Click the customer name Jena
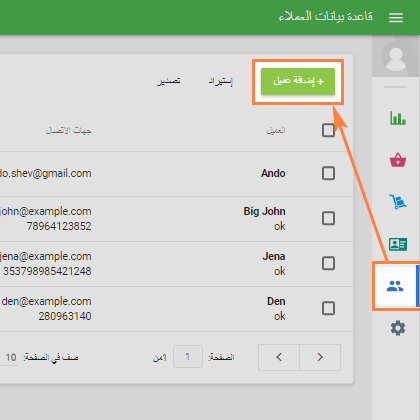This screenshot has width=420, height=420. pyautogui.click(x=274, y=256)
